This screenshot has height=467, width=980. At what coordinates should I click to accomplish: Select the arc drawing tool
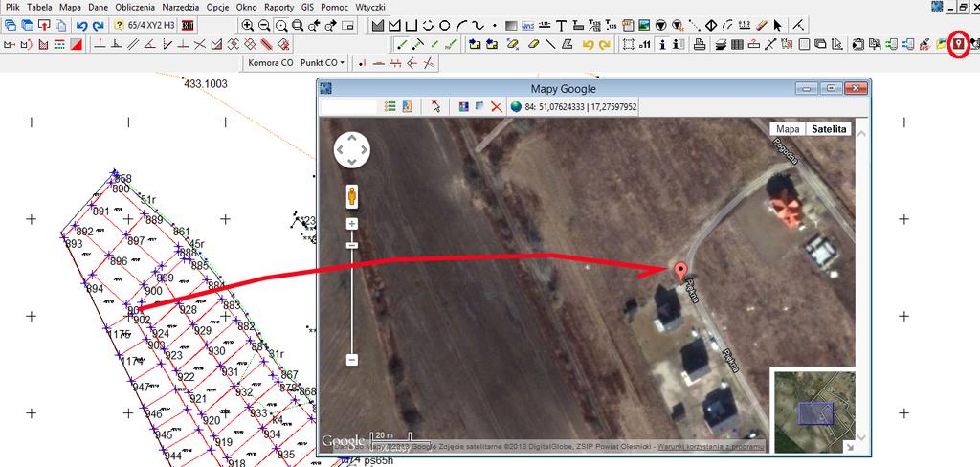(x=461, y=26)
